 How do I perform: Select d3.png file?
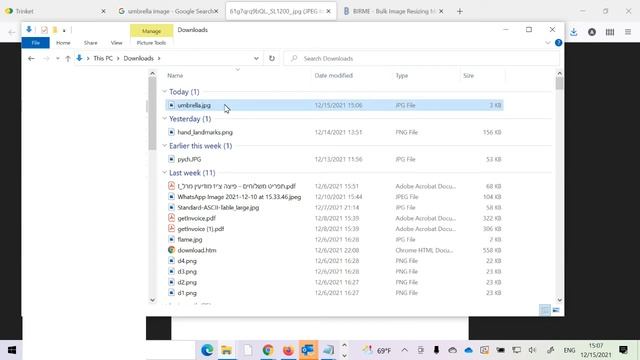point(334,271)
